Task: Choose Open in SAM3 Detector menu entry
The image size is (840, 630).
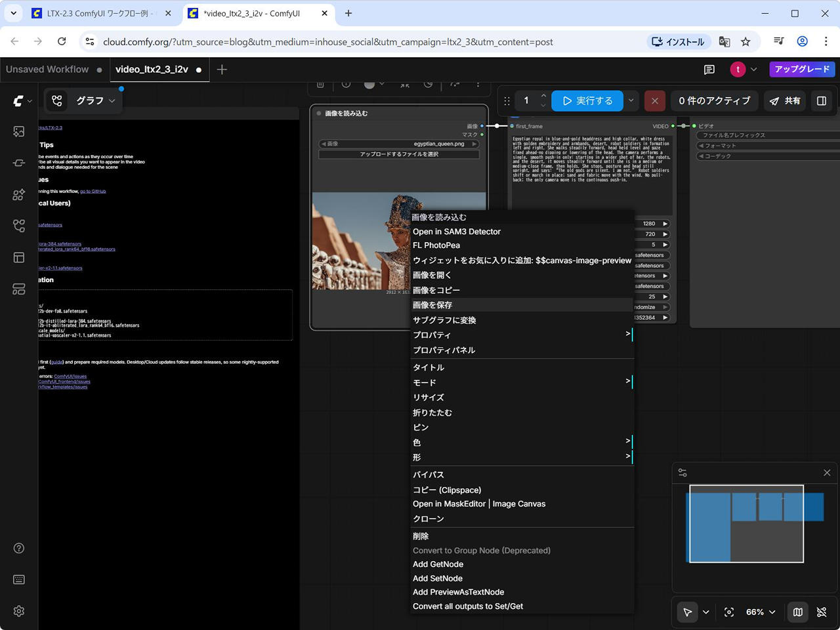Action: pos(457,232)
